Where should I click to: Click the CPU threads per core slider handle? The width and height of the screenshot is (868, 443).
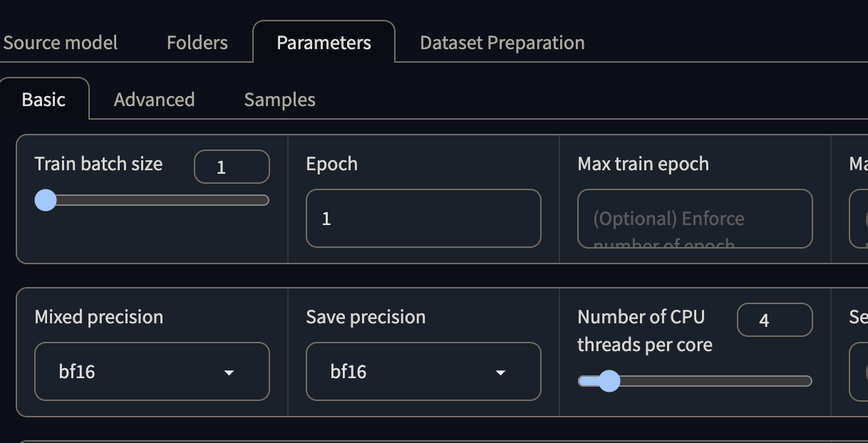point(609,381)
